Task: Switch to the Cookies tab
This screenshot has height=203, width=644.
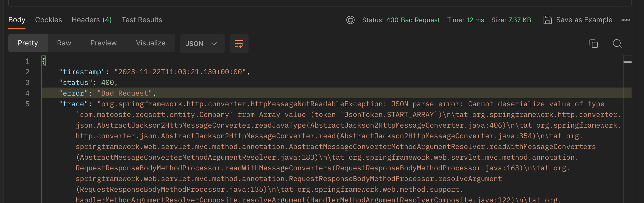Action: (x=49, y=20)
